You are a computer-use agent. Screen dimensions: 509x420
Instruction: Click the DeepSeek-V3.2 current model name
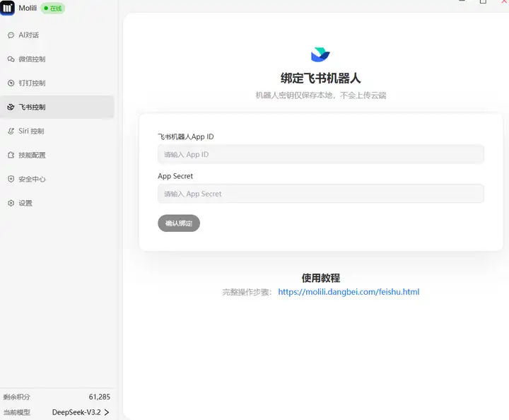tap(76, 412)
